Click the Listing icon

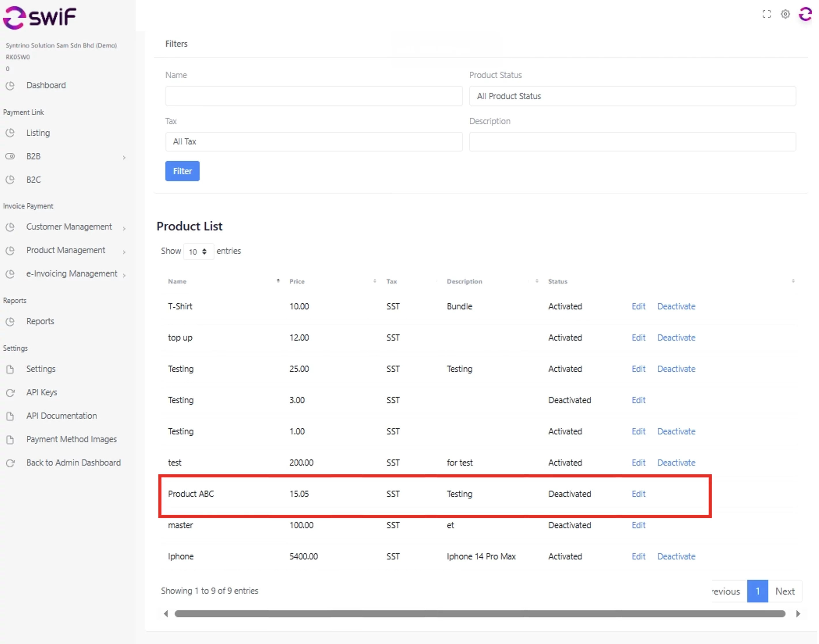point(10,133)
